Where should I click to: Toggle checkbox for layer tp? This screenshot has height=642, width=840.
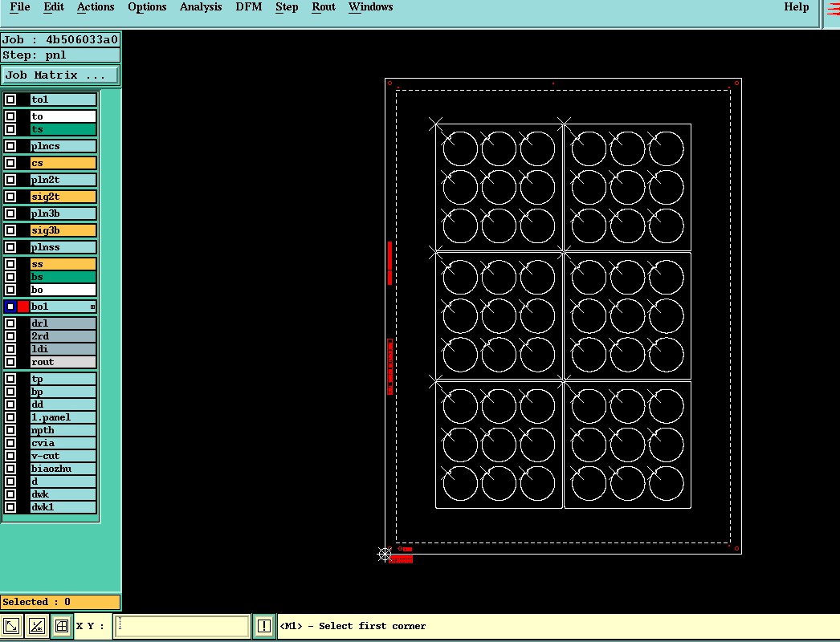tap(10, 379)
